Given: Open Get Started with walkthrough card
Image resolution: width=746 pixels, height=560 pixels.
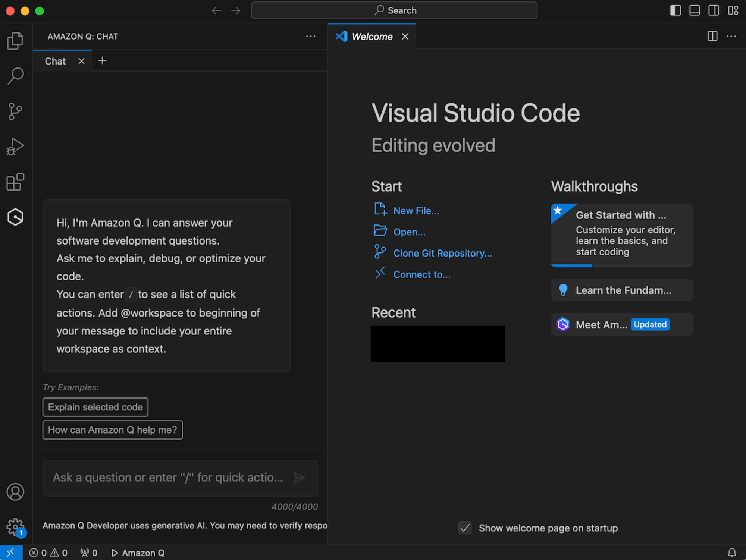Looking at the screenshot, I should pos(622,235).
